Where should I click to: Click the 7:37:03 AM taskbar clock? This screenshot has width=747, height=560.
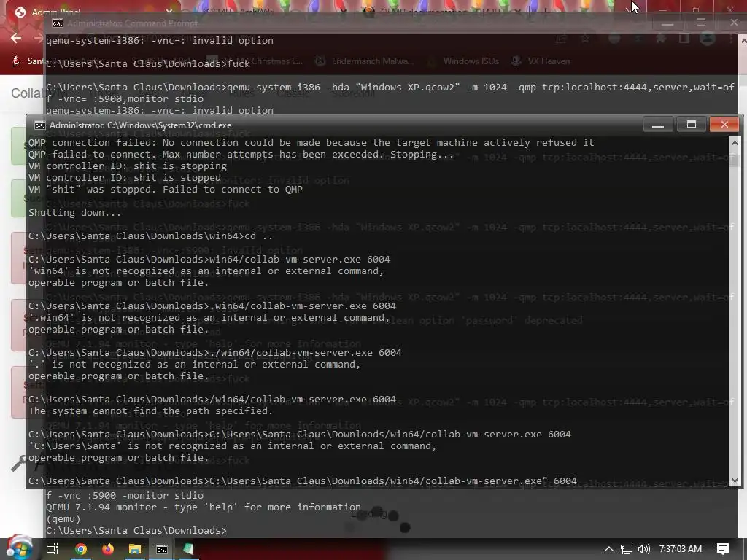681,549
